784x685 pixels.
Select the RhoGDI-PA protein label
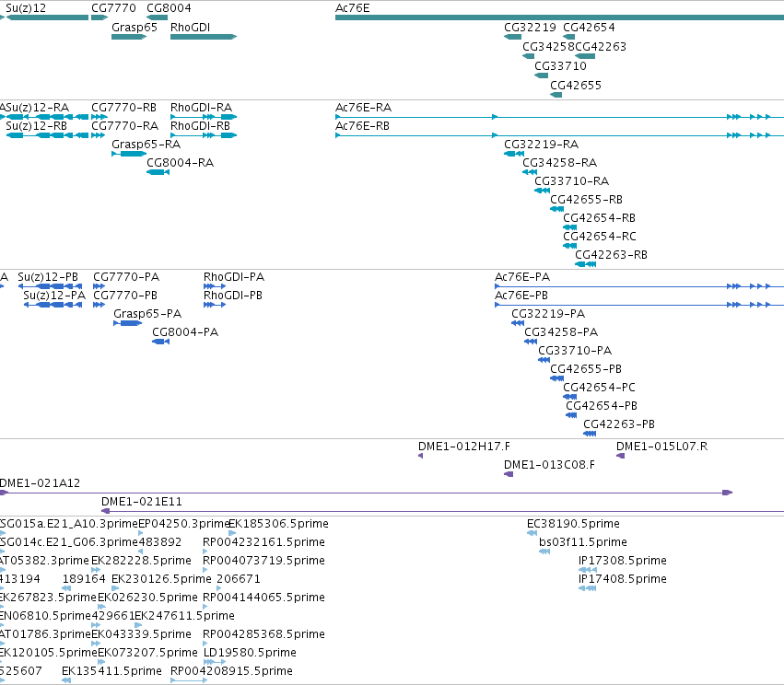click(234, 277)
